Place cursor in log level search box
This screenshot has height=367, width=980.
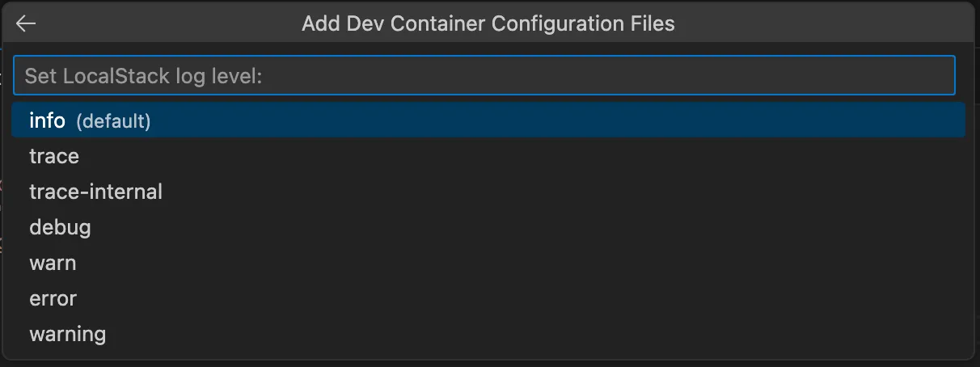point(484,76)
